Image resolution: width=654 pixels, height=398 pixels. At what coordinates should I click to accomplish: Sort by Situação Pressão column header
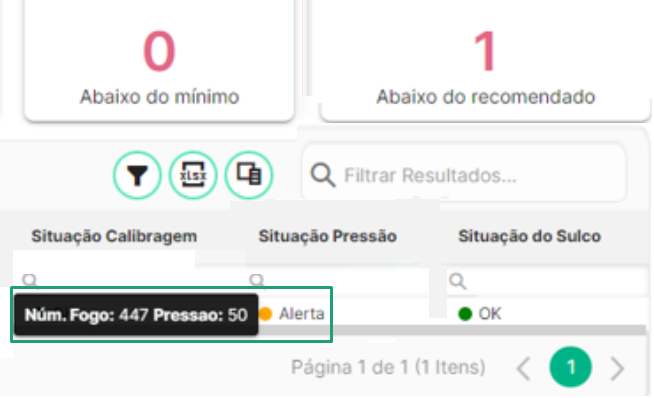pyautogui.click(x=327, y=236)
